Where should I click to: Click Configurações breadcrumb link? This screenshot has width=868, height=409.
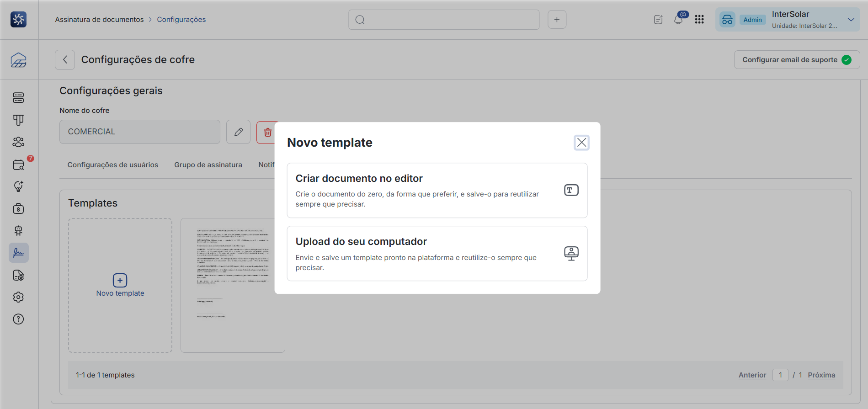coord(181,20)
